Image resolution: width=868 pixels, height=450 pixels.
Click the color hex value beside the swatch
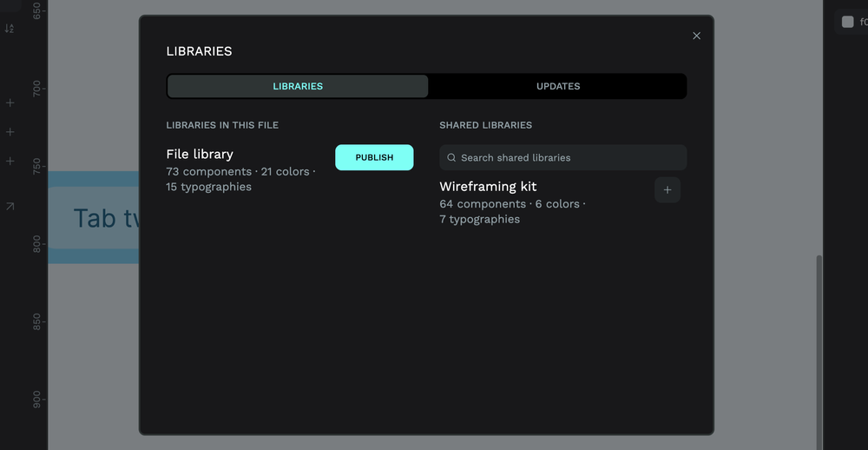click(863, 23)
